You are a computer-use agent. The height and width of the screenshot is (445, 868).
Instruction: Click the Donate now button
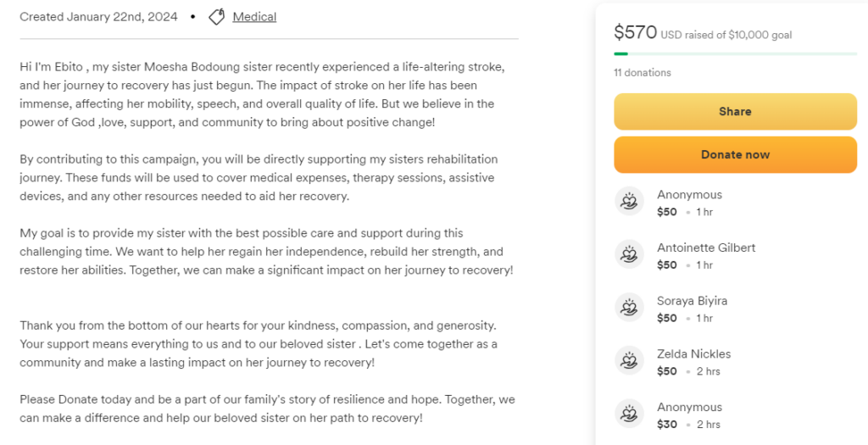(x=735, y=154)
